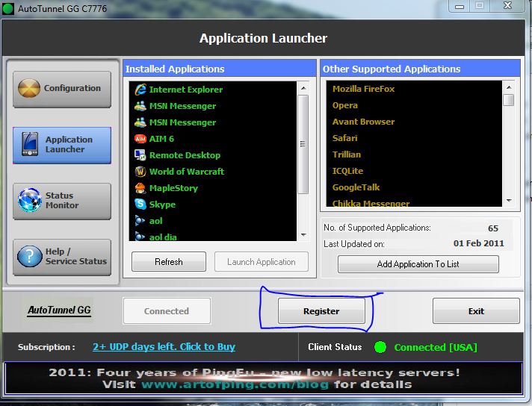Click installed applications scroll down arrow
This screenshot has height=406, width=532.
(303, 234)
